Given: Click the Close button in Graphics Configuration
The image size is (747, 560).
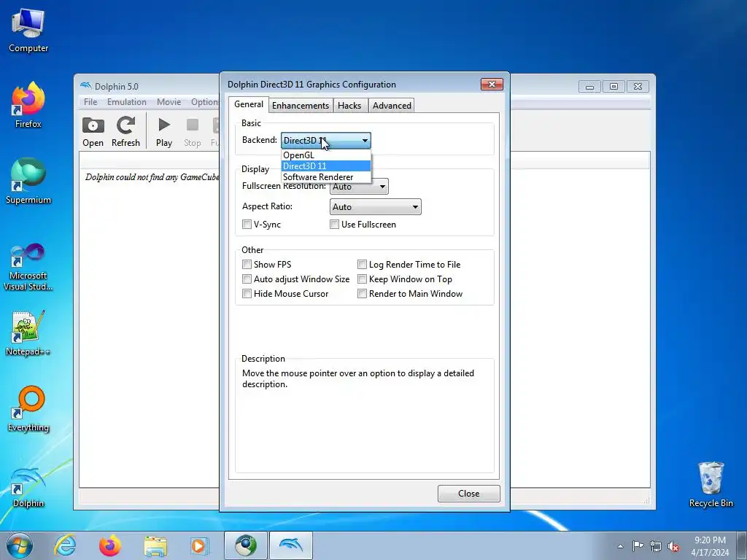Looking at the screenshot, I should [469, 494].
